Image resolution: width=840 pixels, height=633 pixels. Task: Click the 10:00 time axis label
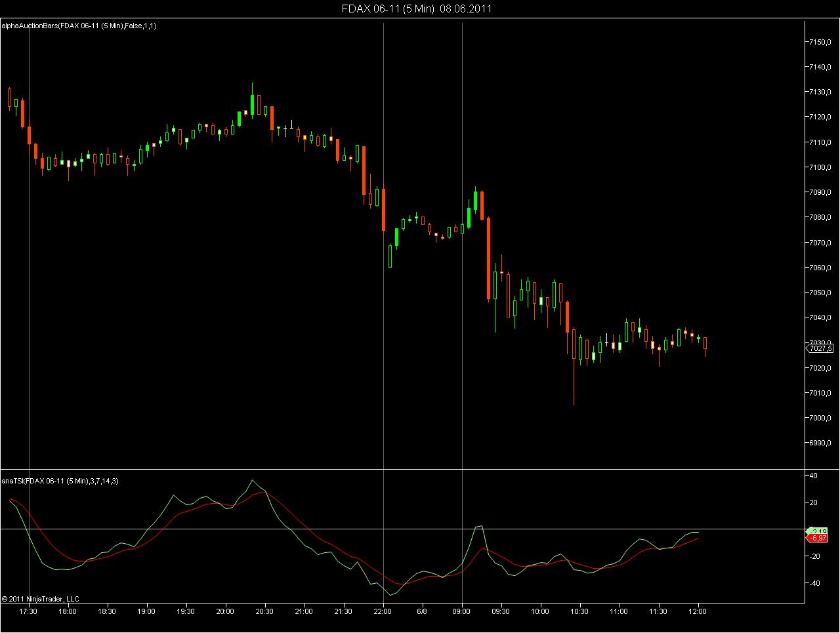pyautogui.click(x=540, y=611)
